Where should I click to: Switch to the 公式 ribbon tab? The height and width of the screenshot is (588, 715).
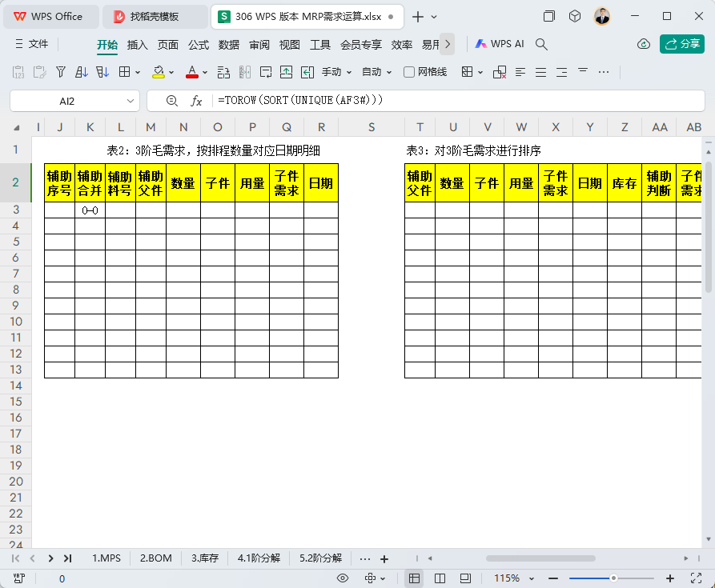point(199,45)
